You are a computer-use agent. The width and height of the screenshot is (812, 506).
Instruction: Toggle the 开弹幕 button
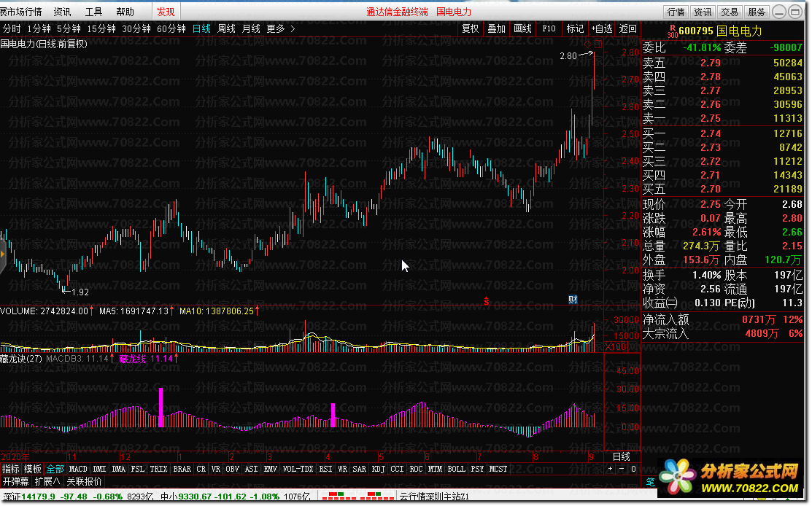click(x=15, y=482)
